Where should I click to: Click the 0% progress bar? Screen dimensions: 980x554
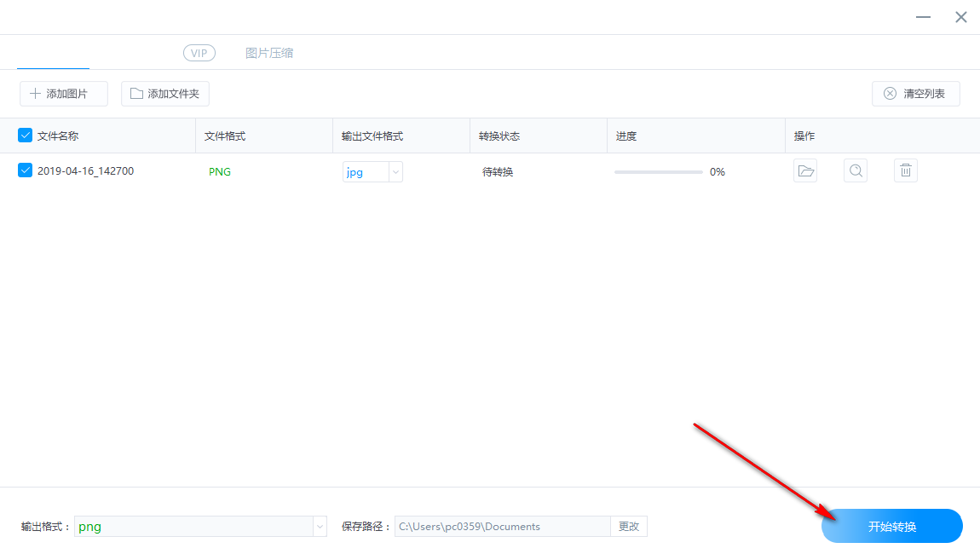click(658, 171)
